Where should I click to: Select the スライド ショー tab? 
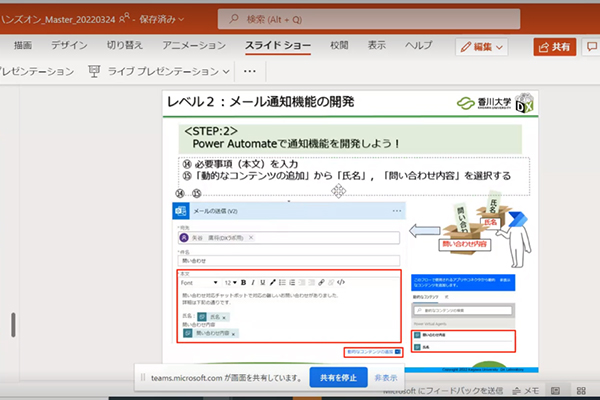tap(278, 46)
